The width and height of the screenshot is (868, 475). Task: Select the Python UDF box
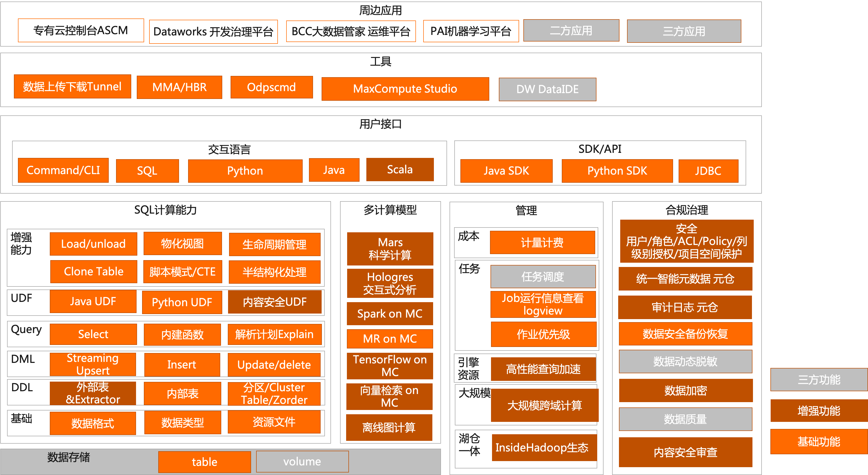tap(182, 303)
